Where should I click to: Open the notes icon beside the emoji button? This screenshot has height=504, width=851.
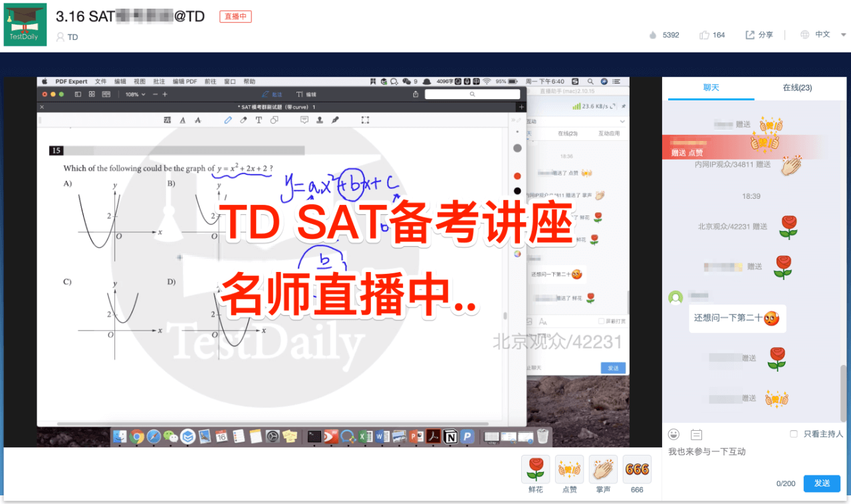[x=696, y=434]
